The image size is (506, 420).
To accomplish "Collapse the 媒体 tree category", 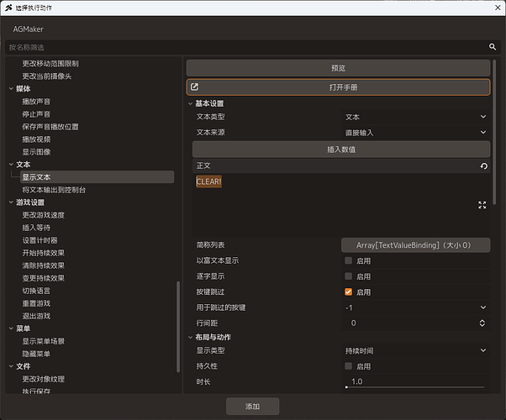I will (x=11, y=89).
